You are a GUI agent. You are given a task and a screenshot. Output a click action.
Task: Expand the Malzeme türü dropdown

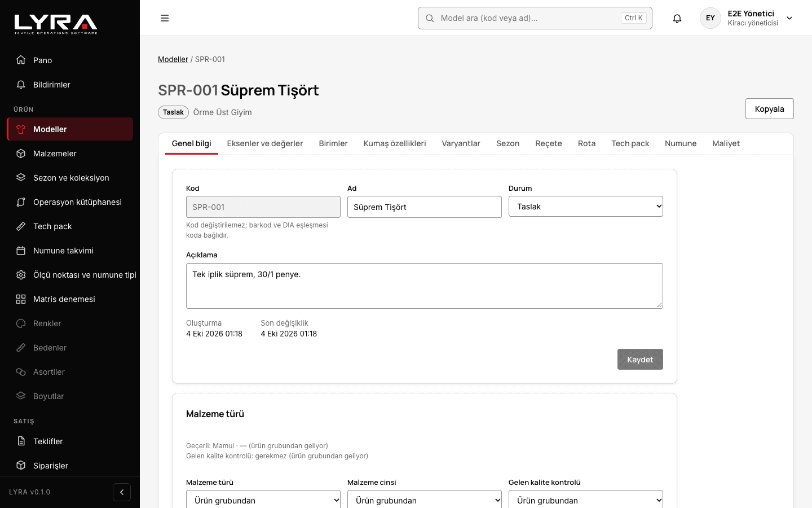coord(263,500)
